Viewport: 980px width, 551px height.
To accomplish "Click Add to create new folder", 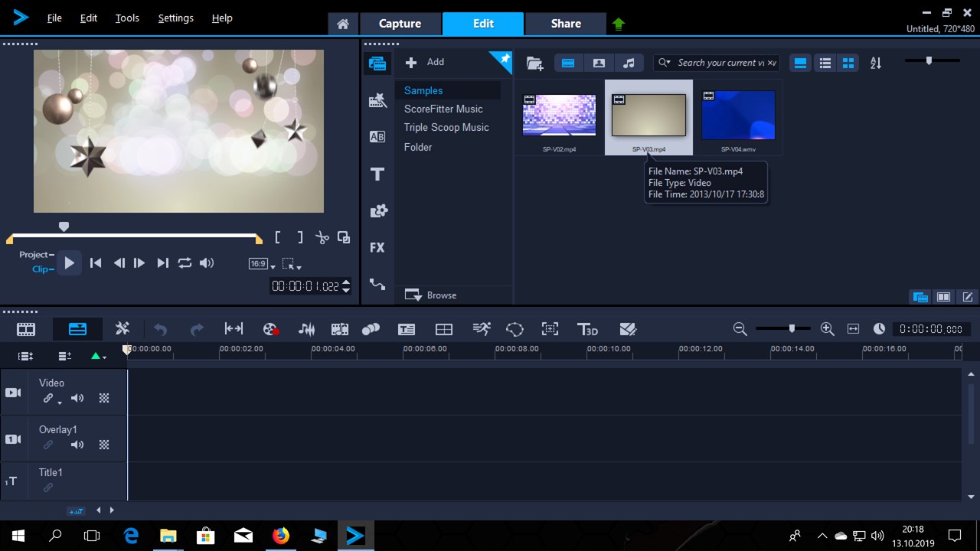I will coord(425,62).
